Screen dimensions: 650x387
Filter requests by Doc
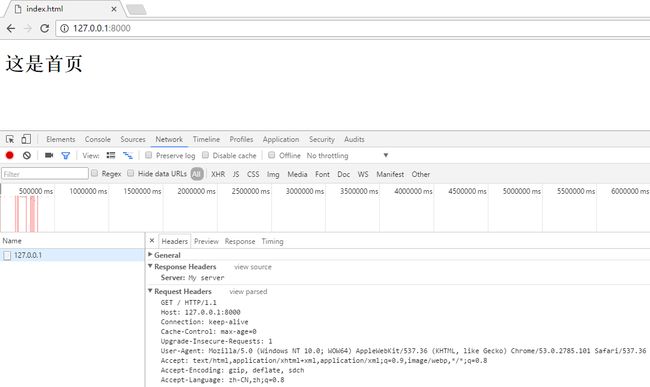click(x=344, y=174)
